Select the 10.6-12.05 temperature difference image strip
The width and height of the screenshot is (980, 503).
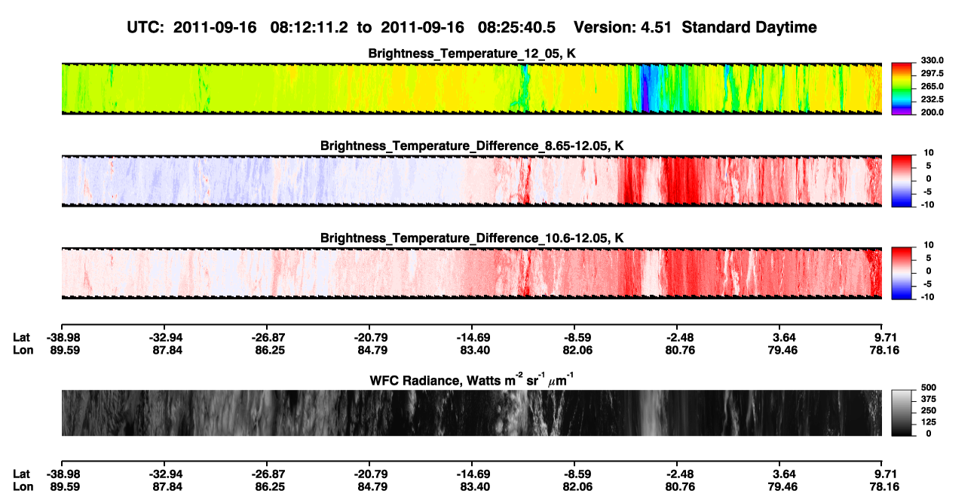tap(471, 272)
